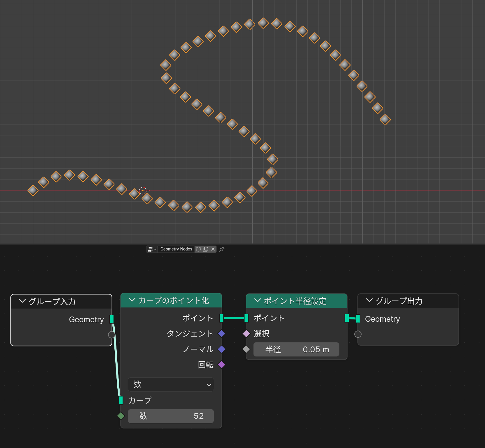Click the 3D cursor in viewport
Image resolution: width=485 pixels, height=448 pixels.
click(143, 191)
